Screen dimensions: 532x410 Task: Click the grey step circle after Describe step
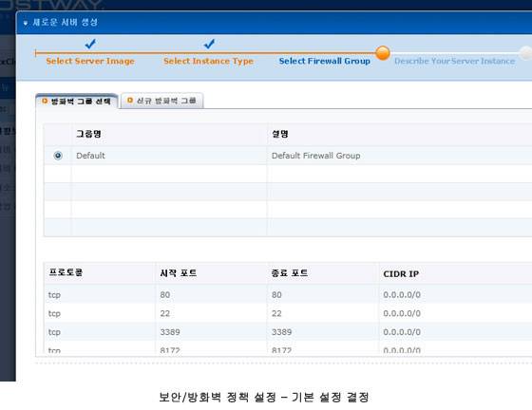[526, 53]
